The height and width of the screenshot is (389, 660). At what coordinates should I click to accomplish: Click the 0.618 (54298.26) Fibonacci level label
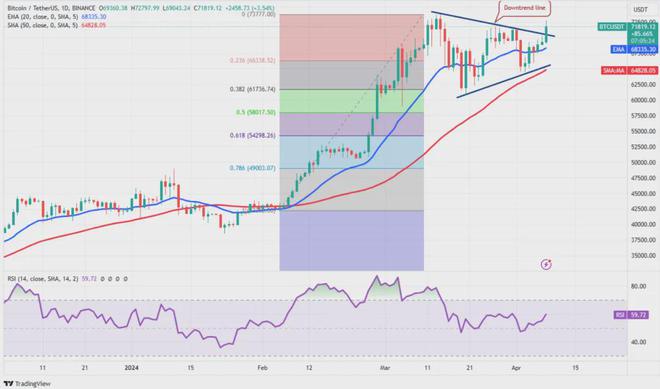[x=253, y=136]
